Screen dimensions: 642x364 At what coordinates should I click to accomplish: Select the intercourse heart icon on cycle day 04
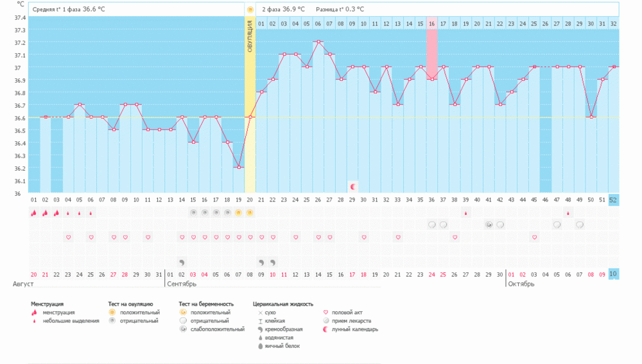68,238
